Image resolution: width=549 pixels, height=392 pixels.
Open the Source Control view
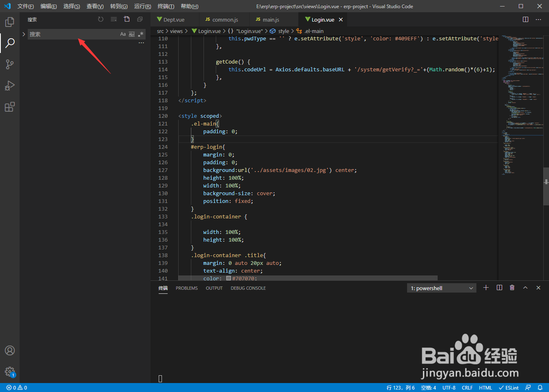click(x=10, y=64)
